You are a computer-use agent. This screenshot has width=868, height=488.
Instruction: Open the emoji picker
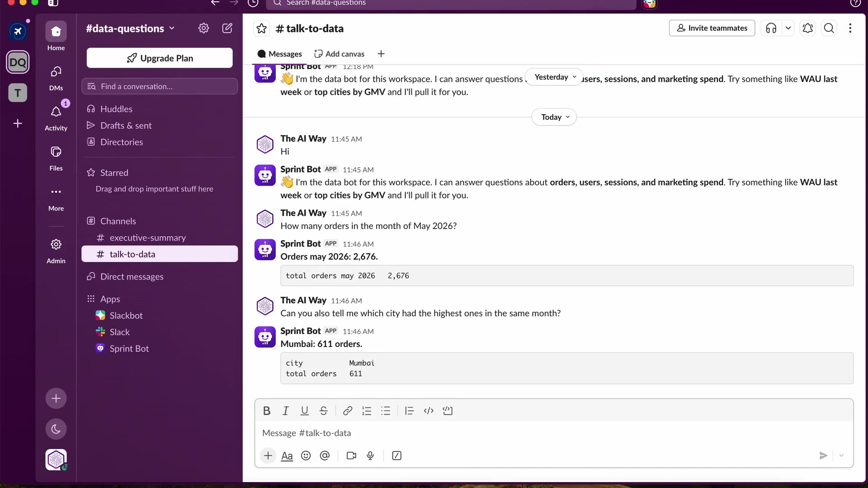click(x=306, y=455)
